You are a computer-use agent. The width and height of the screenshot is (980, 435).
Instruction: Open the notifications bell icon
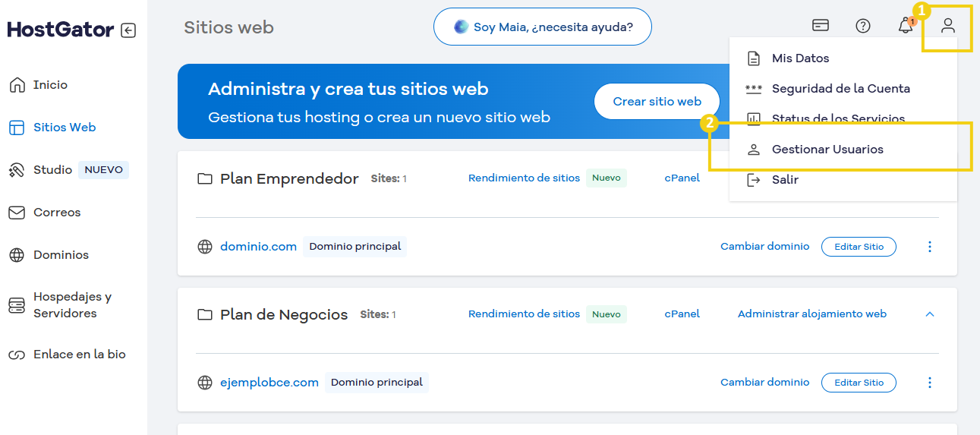tap(906, 26)
